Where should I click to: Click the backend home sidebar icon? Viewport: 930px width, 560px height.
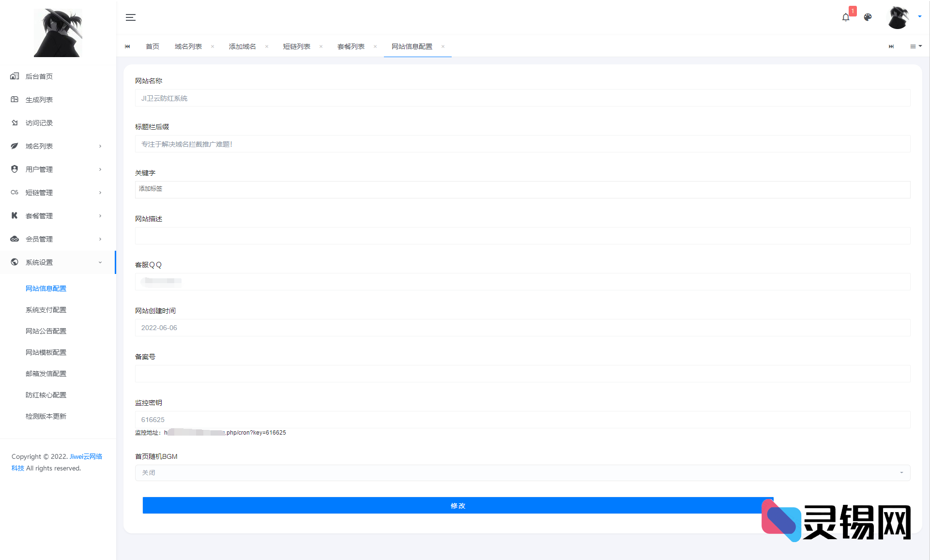pyautogui.click(x=15, y=76)
